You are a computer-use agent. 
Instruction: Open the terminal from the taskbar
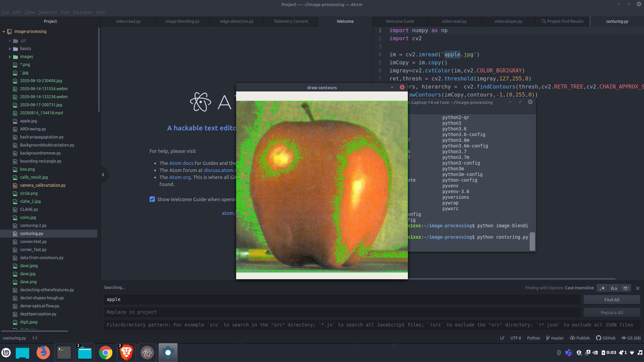coord(64,353)
